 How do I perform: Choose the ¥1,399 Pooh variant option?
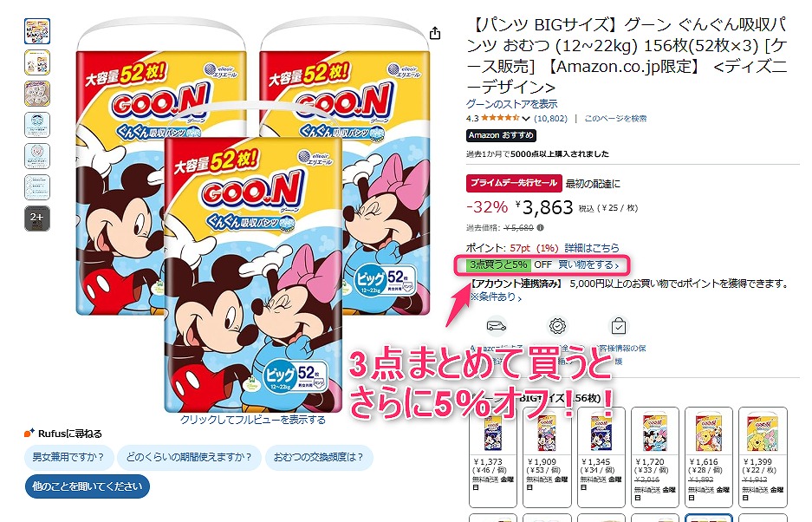click(x=763, y=457)
